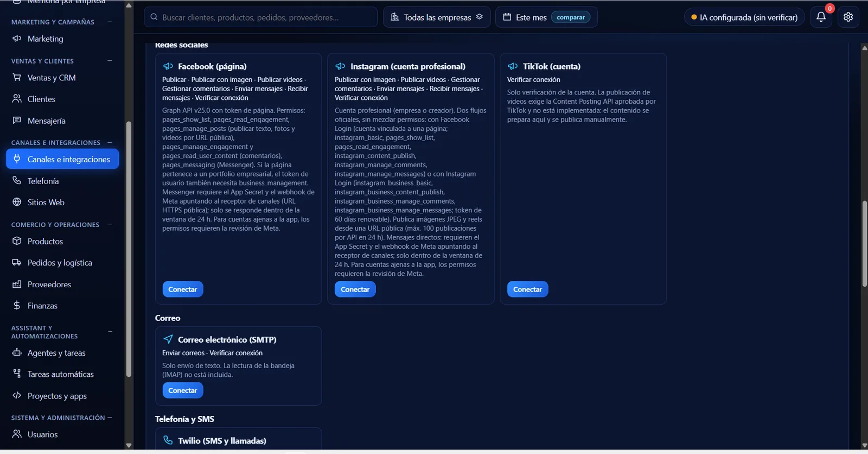Click the comparar button next to Este mes
868x454 pixels.
click(571, 17)
